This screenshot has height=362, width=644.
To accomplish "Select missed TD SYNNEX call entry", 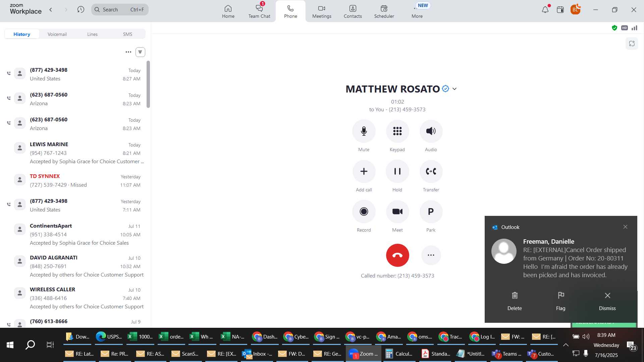I will pos(75,180).
